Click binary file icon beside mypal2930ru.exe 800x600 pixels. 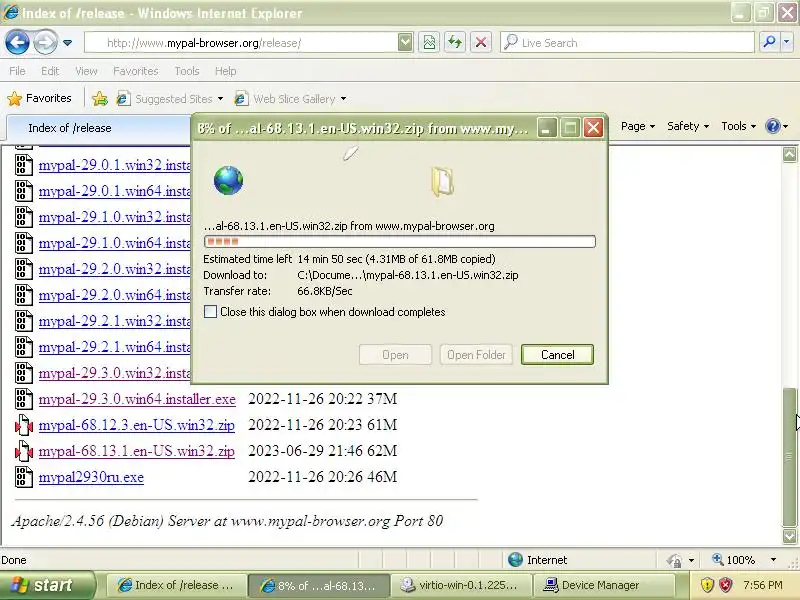pos(23,477)
